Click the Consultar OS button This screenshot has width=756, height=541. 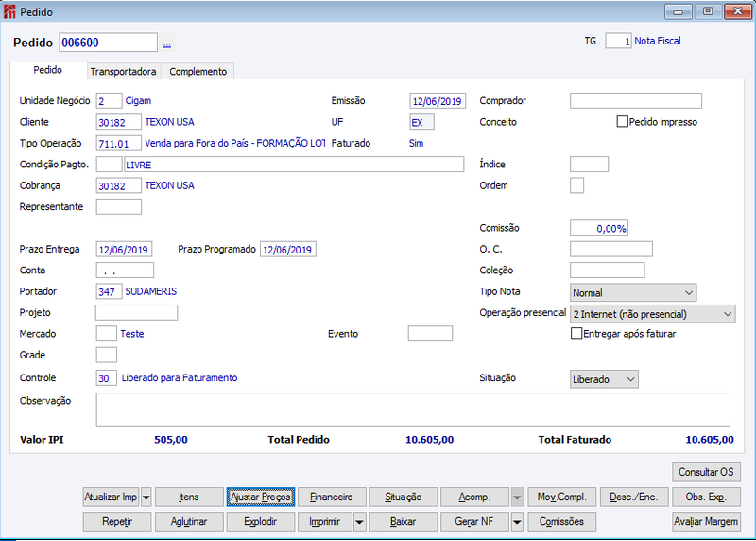pyautogui.click(x=706, y=472)
